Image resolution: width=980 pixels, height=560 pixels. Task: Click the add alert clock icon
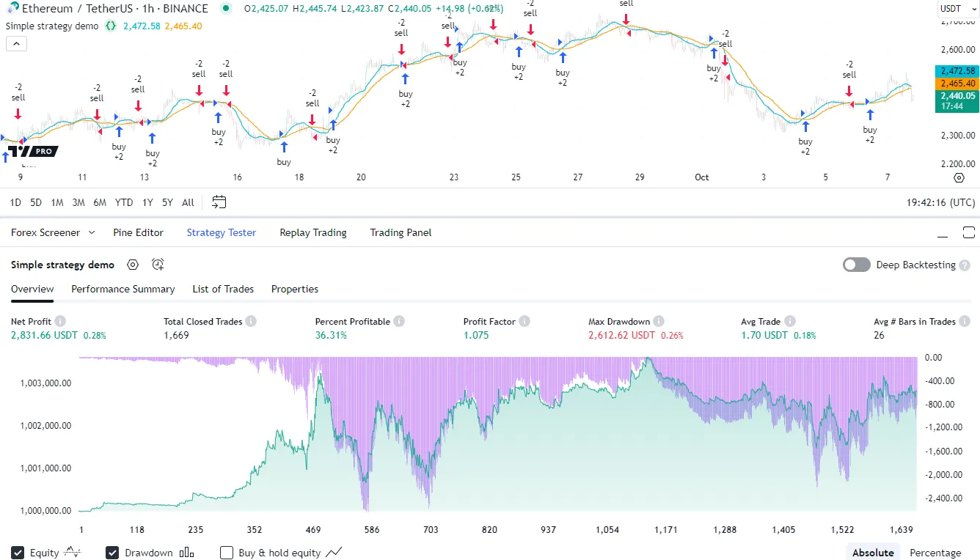[x=158, y=265]
